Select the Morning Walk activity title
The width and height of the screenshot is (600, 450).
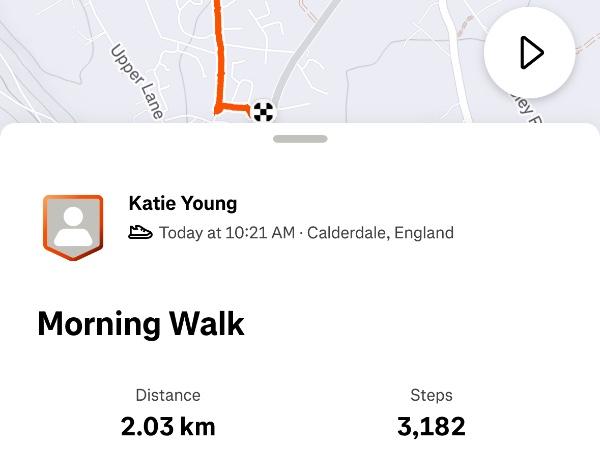click(x=141, y=324)
